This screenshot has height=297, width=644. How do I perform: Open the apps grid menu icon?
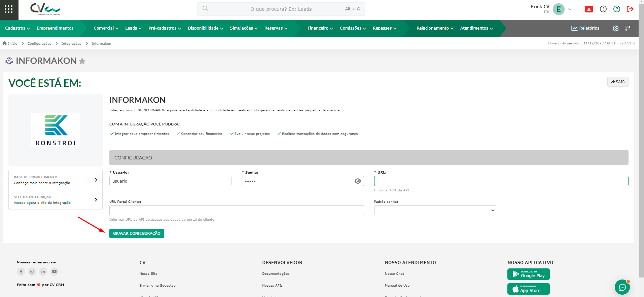(9, 9)
